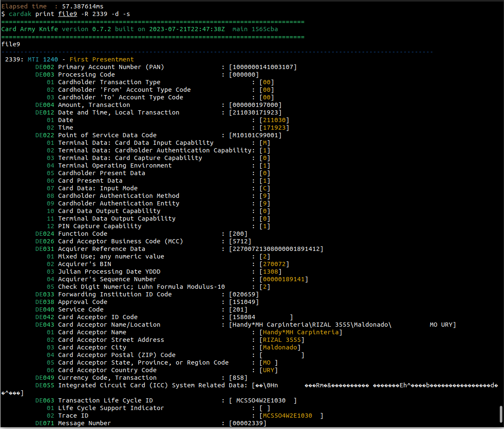Screen dimensions: 504x429
Task: Click the Card Army Knife version text
Action: click(x=113, y=29)
